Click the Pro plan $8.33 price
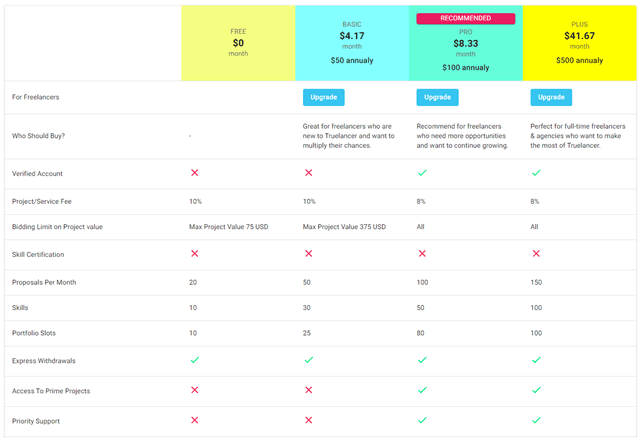The height and width of the screenshot is (438, 640). [x=465, y=43]
